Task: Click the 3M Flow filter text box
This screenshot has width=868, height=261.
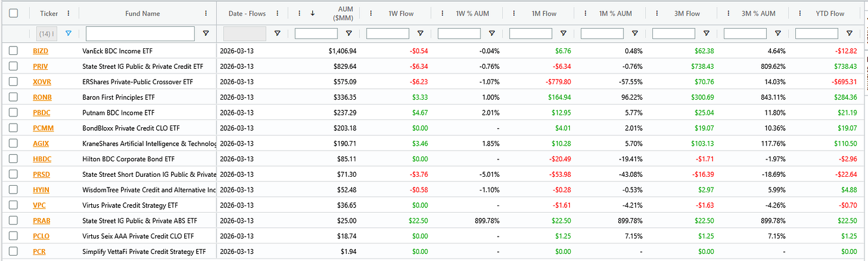Action: pyautogui.click(x=674, y=33)
